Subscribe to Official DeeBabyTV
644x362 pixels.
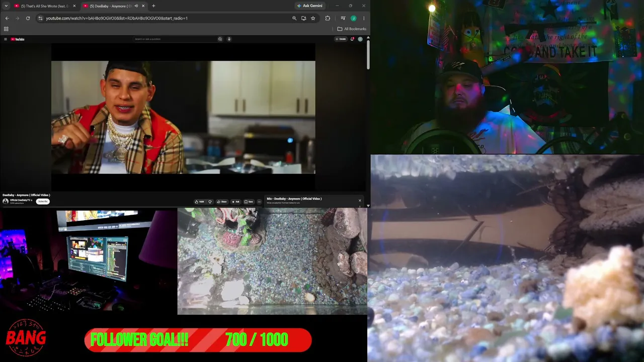coord(43,201)
